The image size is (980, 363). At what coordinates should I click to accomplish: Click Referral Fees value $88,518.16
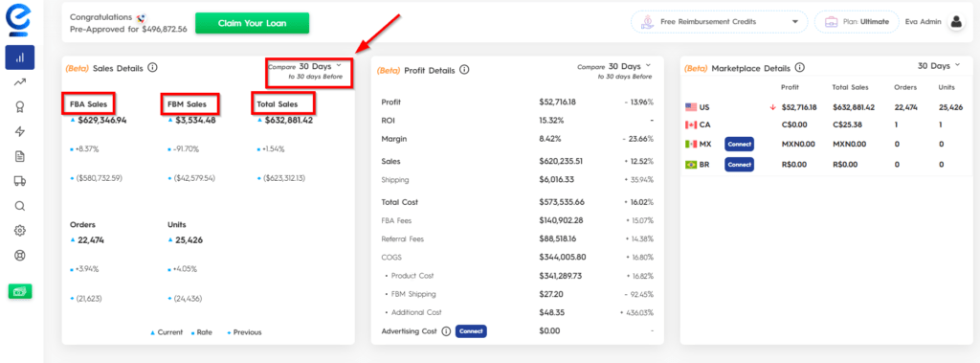pos(558,239)
